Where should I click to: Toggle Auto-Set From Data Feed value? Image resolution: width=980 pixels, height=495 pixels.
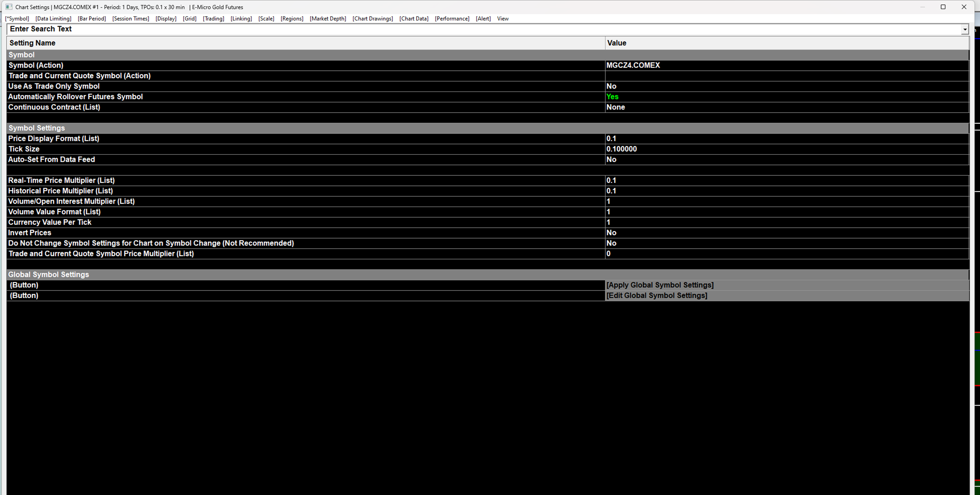coord(611,160)
